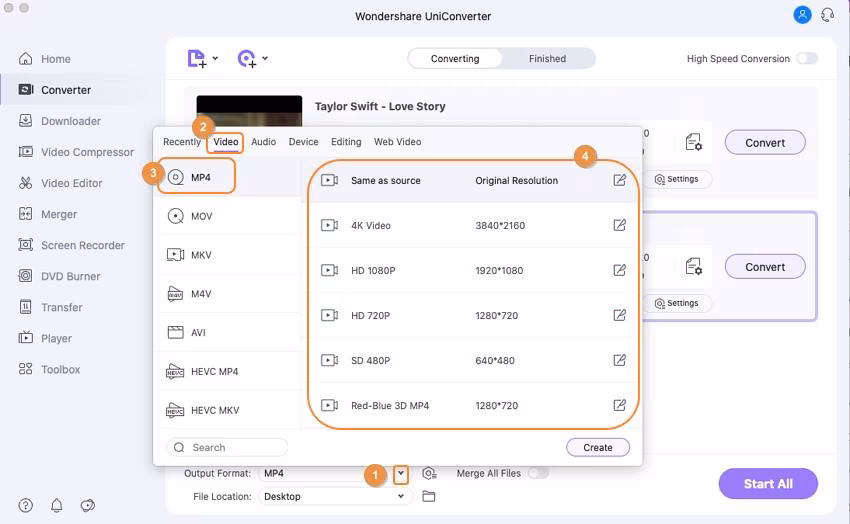
Task: Open the Transfer section
Action: tap(50, 307)
